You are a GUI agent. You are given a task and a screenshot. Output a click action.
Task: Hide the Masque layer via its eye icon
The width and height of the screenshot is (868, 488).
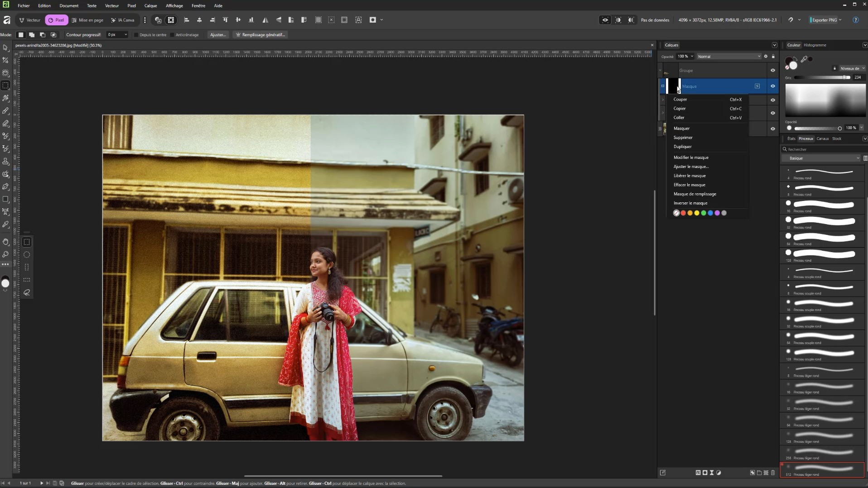pyautogui.click(x=773, y=86)
